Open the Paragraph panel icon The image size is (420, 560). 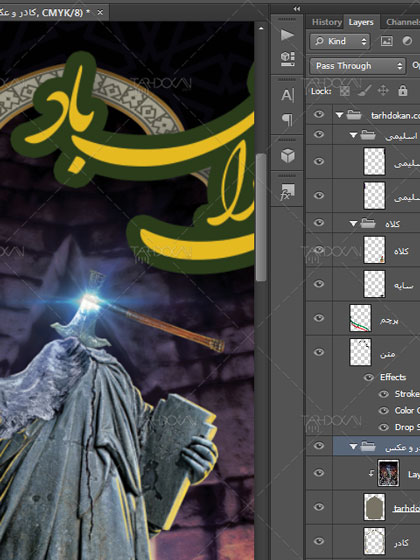[288, 120]
